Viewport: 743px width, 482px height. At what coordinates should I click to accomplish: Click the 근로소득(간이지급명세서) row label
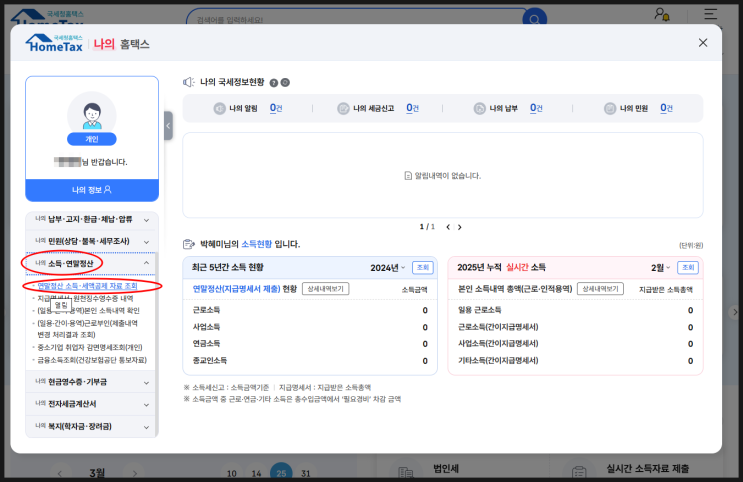[498, 327]
